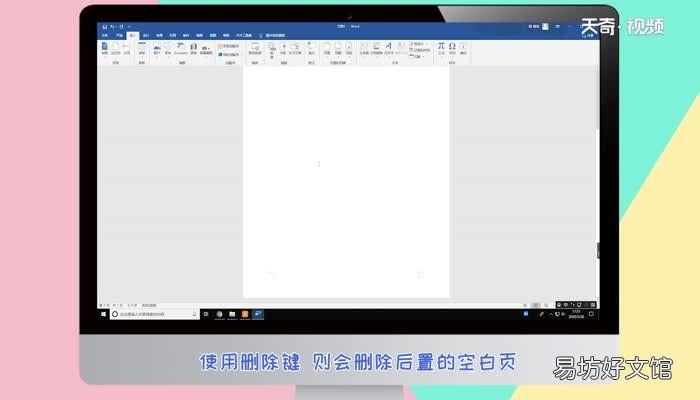Insert a page break

[x=127, y=48]
